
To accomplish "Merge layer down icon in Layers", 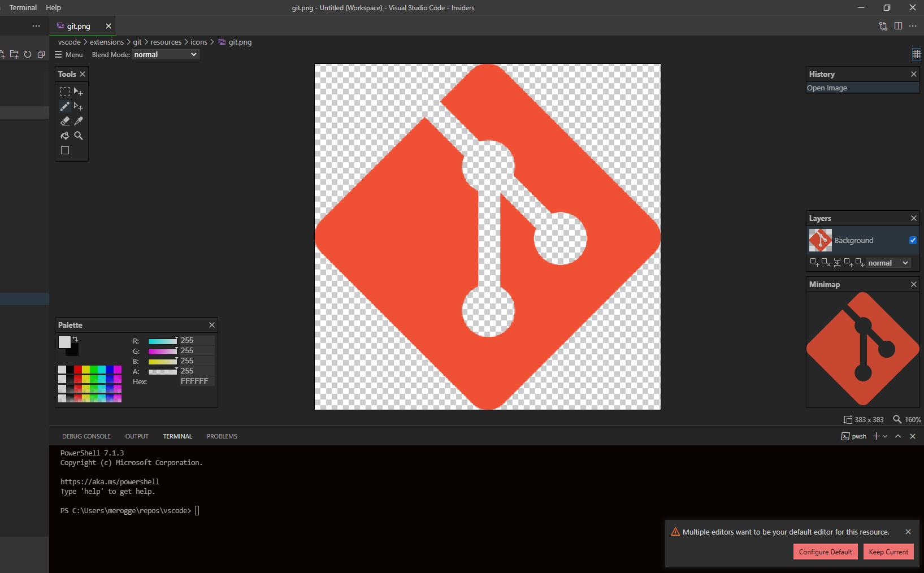I will point(837,262).
